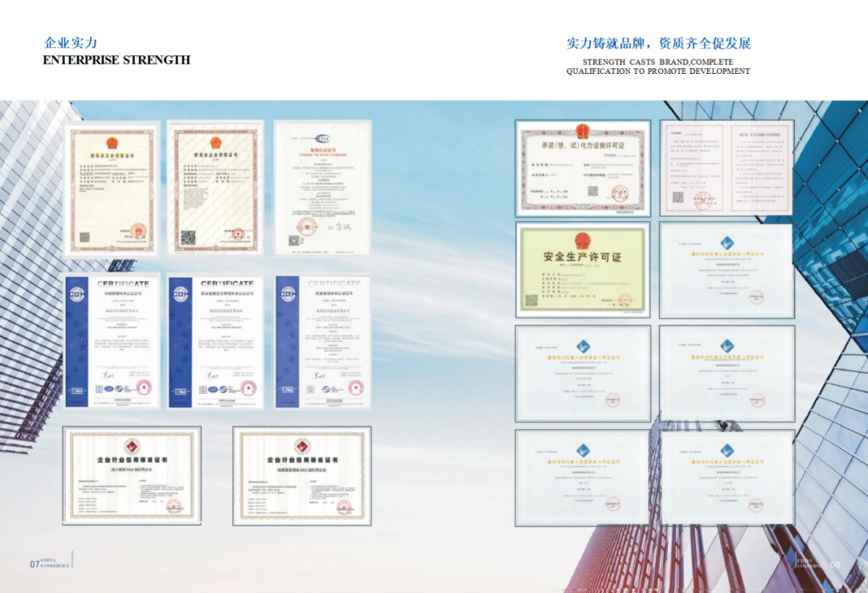This screenshot has width=868, height=593.
Task: Click CHINA COMSERVICE mark beside page 07
Action: [55, 563]
